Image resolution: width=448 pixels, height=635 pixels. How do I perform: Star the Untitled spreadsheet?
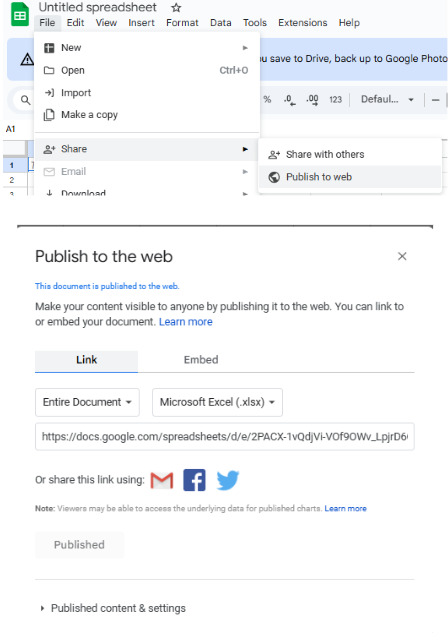tap(176, 8)
